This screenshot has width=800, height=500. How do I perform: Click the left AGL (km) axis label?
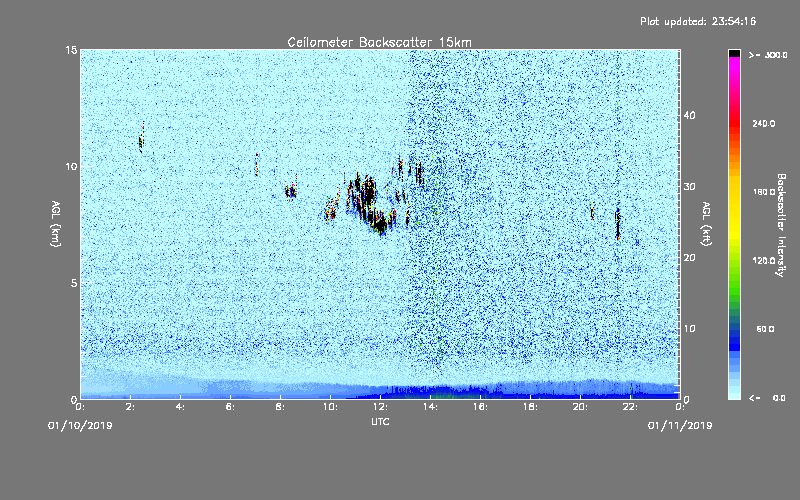pyautogui.click(x=55, y=223)
